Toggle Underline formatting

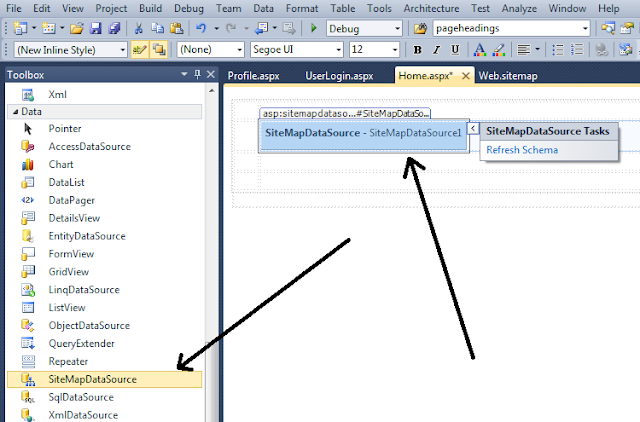[x=455, y=50]
